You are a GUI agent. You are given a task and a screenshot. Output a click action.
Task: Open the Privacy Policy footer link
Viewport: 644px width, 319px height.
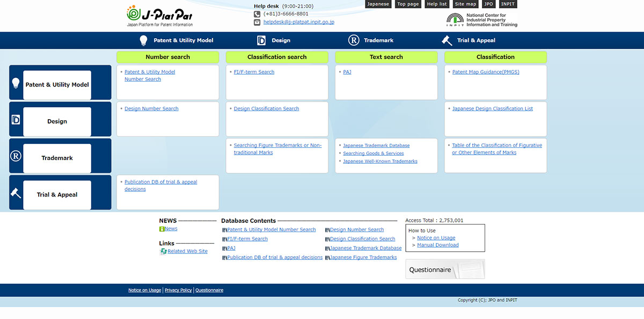click(x=178, y=290)
